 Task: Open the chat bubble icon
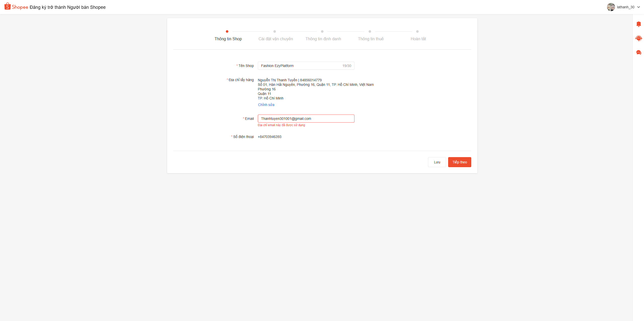click(x=638, y=52)
